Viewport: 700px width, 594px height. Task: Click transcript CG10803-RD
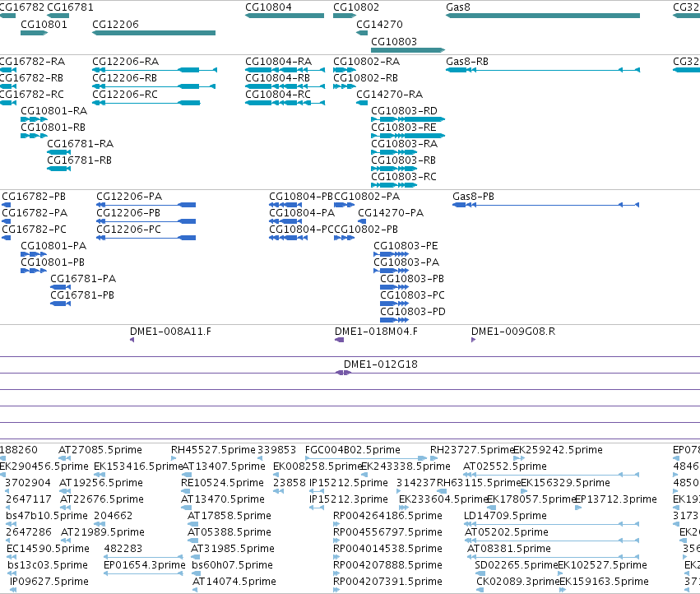(404, 111)
